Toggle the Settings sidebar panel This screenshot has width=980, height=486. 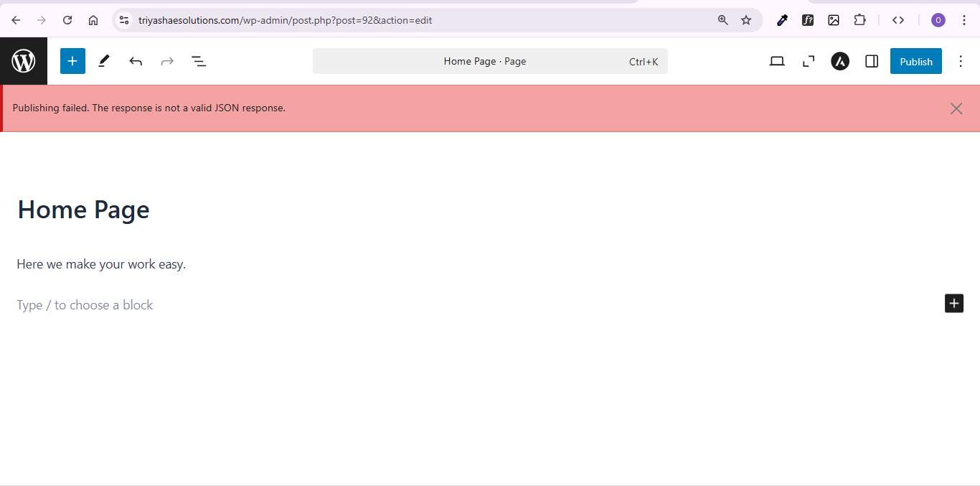(x=871, y=61)
